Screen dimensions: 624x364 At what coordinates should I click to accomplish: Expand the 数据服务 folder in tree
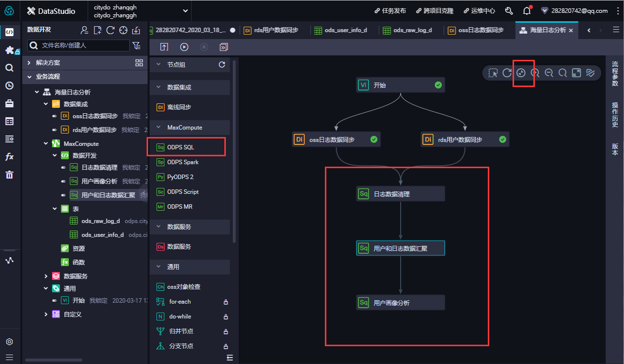tap(46, 276)
